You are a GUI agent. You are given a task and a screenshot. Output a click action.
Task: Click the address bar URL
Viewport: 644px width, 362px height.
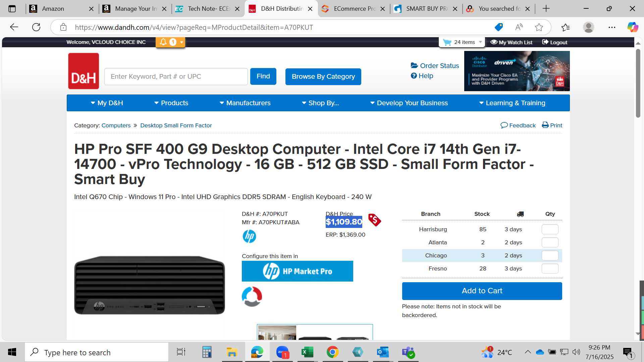[194, 27]
